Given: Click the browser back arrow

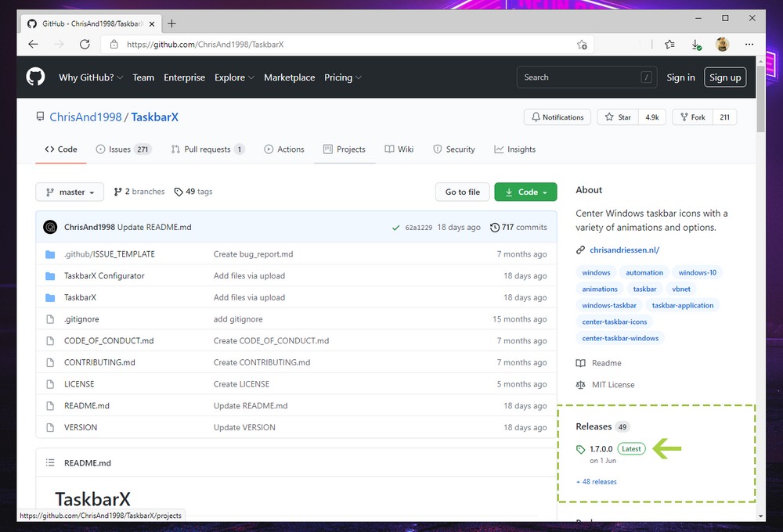Looking at the screenshot, I should 33,45.
